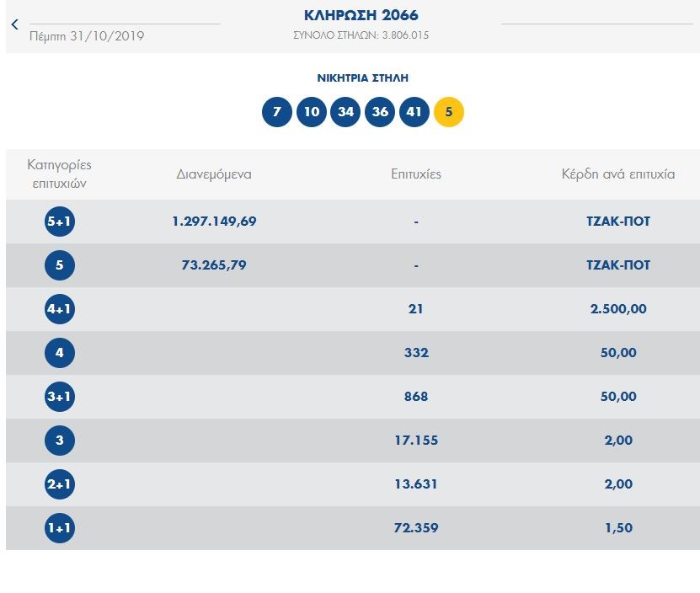Click the back arrow chevron
The width and height of the screenshot is (700, 593).
[x=14, y=24]
